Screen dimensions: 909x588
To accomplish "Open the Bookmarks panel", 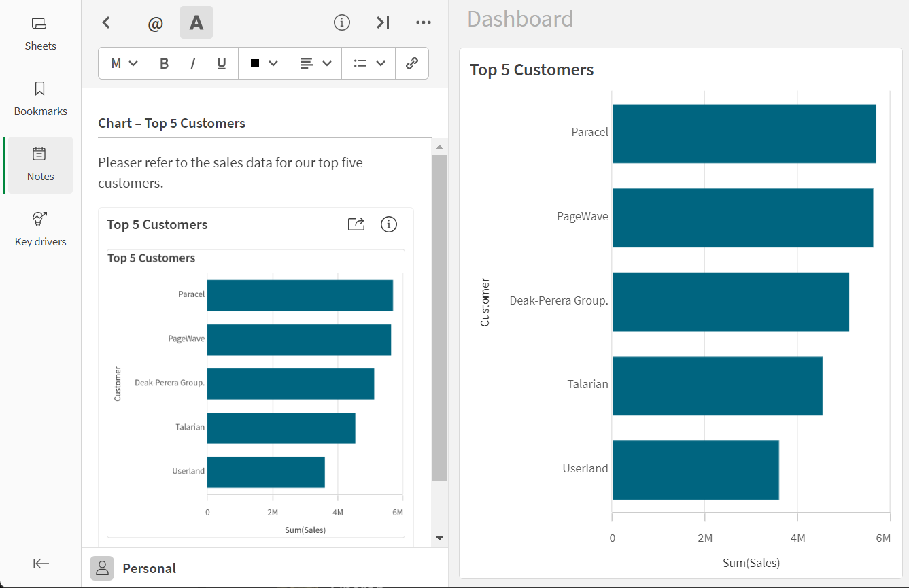I will pos(40,99).
